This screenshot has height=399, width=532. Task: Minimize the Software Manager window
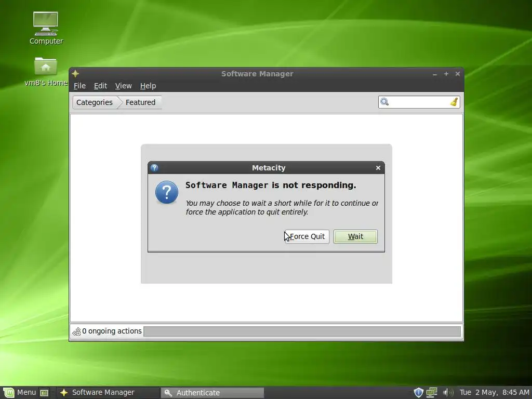click(x=435, y=74)
